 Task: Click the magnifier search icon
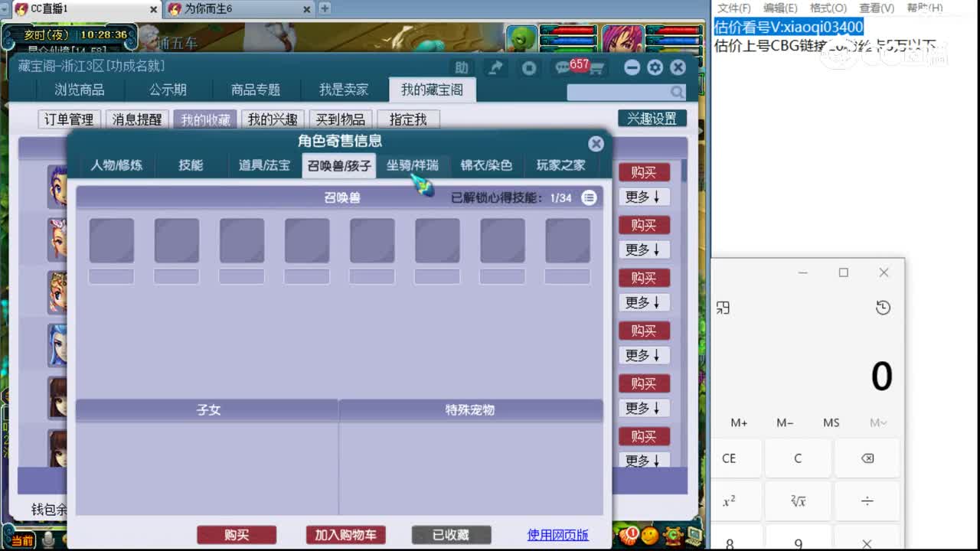(675, 92)
